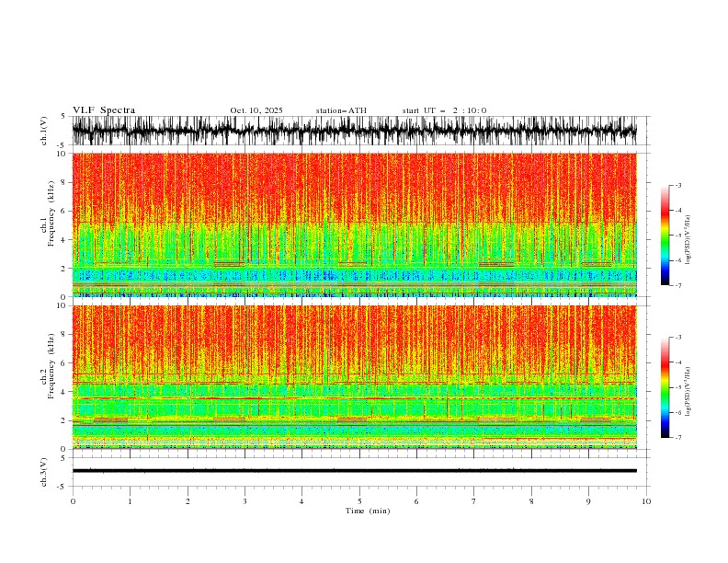Click the time axis tick label "10"
This screenshot has height=563, width=728.
(x=646, y=501)
